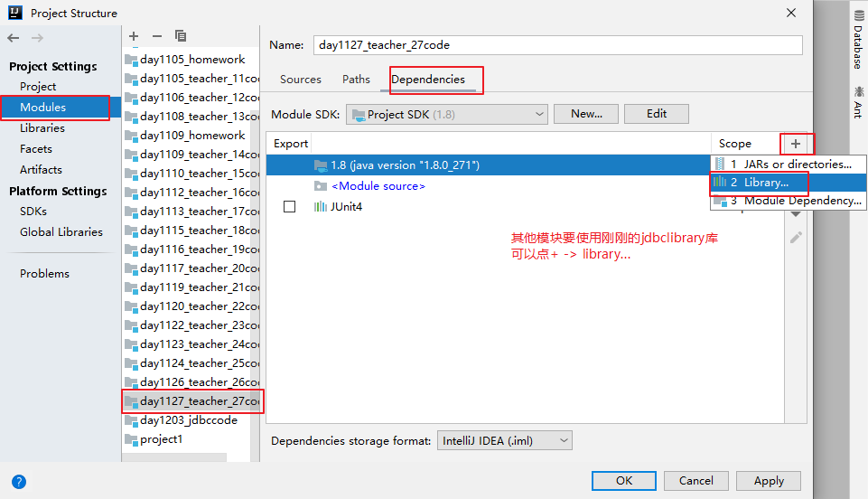Click the module Name input field
Screen dimensions: 868x499
(x=558, y=45)
